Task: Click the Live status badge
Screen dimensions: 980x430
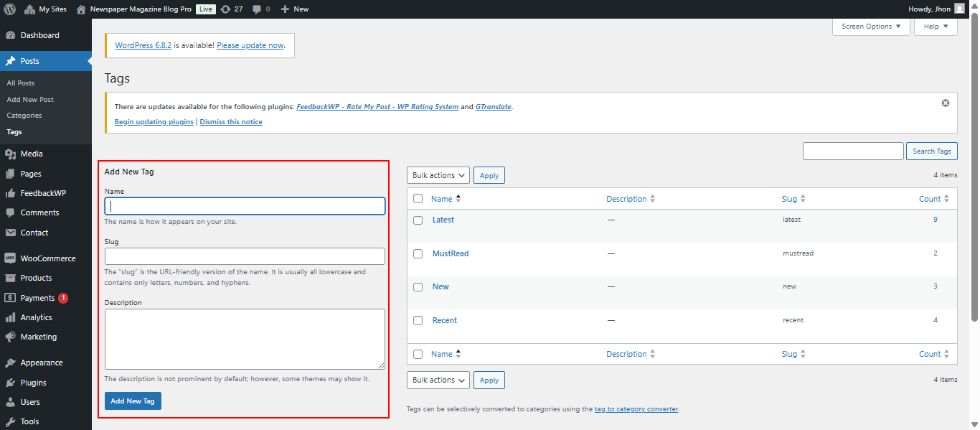Action: (205, 9)
